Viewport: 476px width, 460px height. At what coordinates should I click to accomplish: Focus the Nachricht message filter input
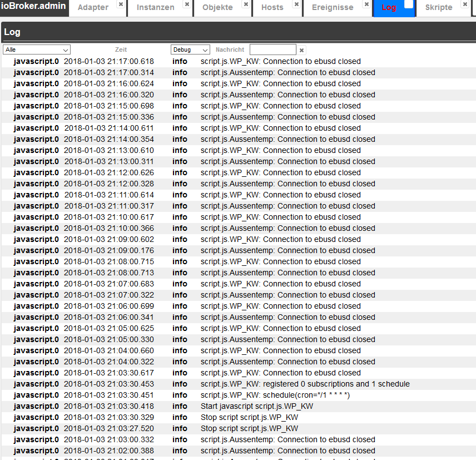click(273, 50)
